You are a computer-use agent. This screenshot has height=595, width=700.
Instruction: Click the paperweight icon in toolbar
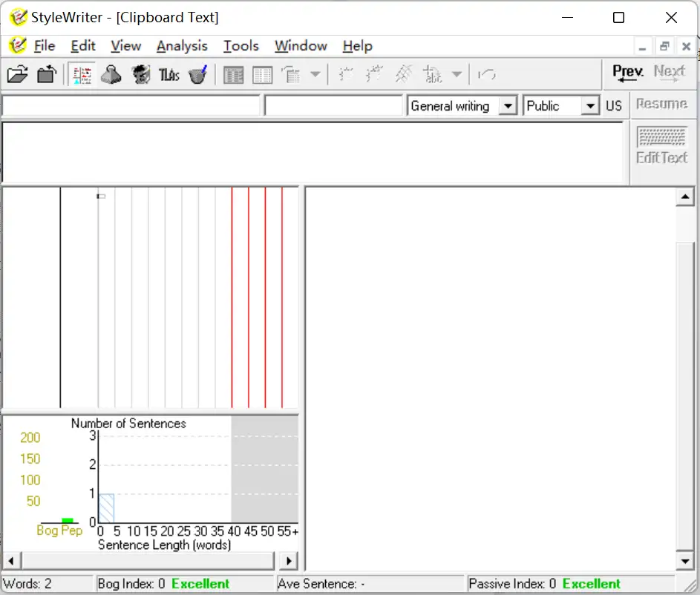click(111, 74)
